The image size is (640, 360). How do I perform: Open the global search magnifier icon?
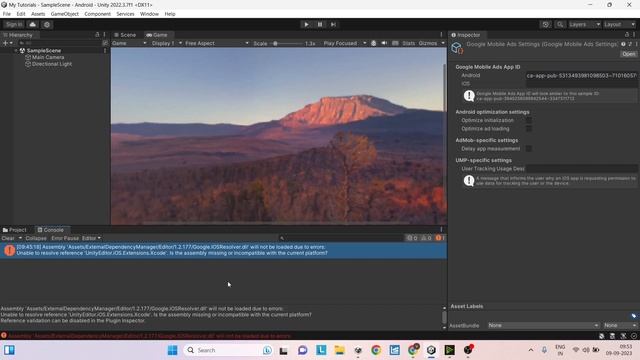pyautogui.click(x=560, y=24)
